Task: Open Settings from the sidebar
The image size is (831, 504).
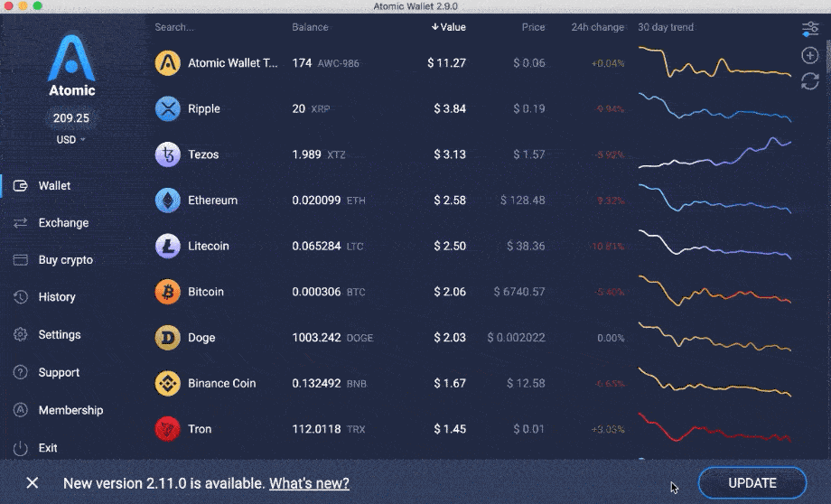Action: (x=60, y=334)
